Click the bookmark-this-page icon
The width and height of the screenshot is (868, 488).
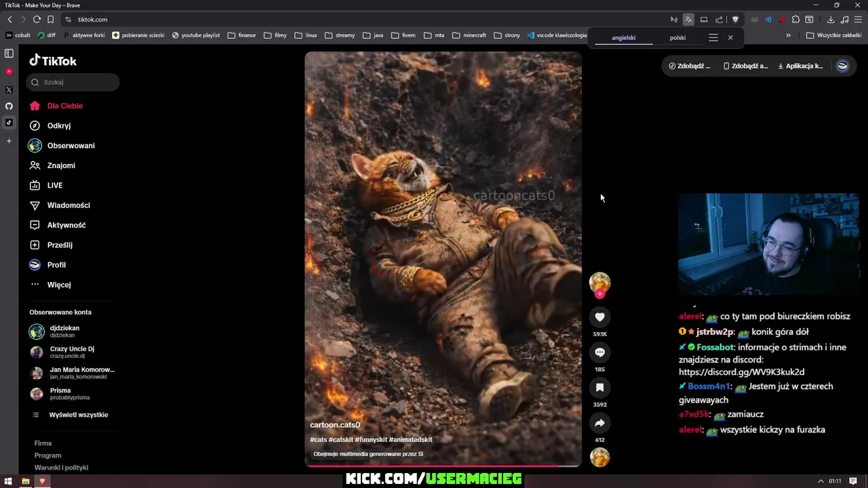point(50,20)
